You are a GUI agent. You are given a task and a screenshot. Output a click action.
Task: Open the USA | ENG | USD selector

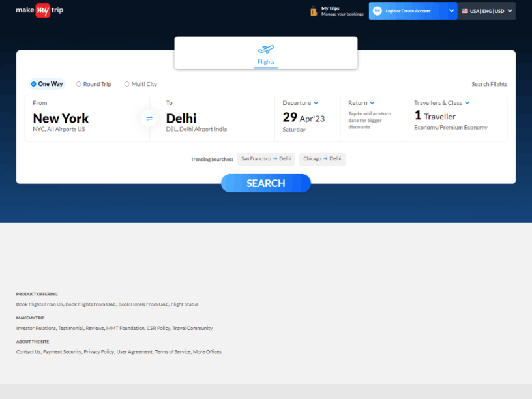coord(486,11)
